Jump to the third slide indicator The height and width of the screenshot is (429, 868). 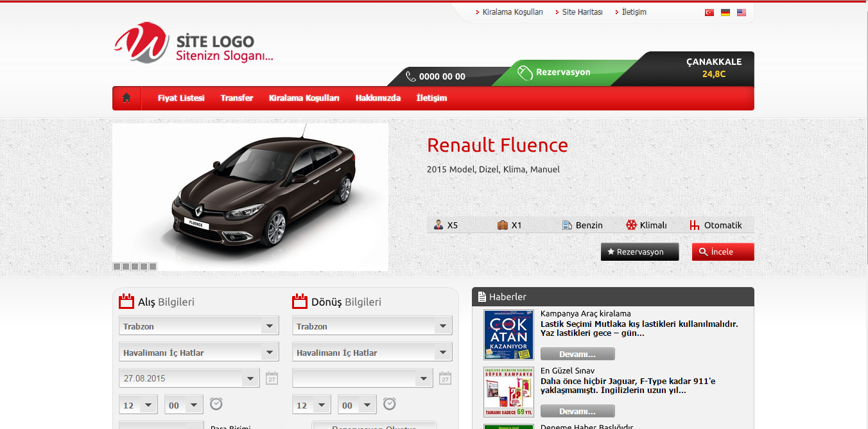click(135, 266)
